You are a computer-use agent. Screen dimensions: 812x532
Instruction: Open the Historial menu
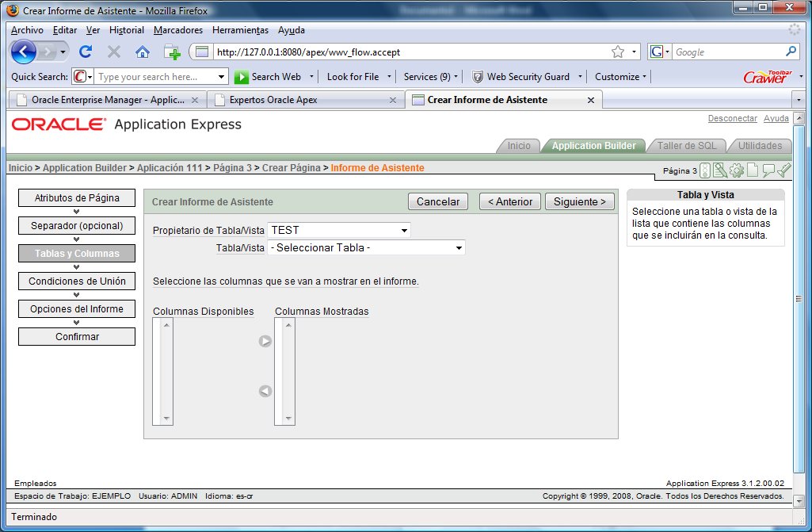coord(127,30)
